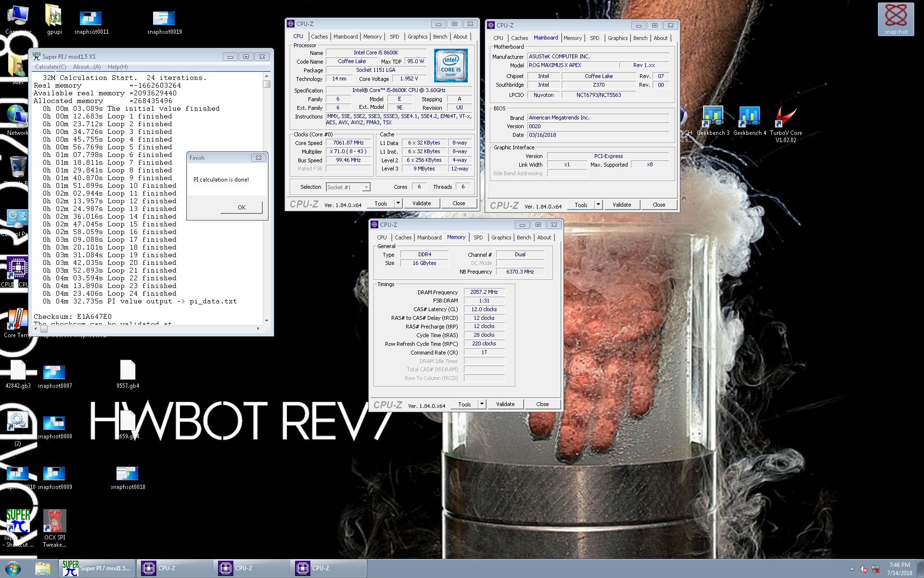Show hidden system tray icons
This screenshot has height=578, width=924.
(852, 569)
